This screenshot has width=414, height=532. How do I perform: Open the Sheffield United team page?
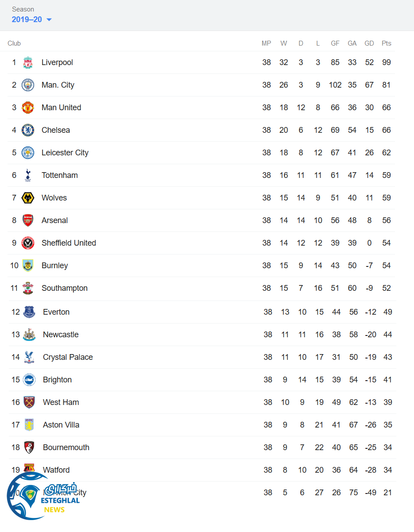69,243
